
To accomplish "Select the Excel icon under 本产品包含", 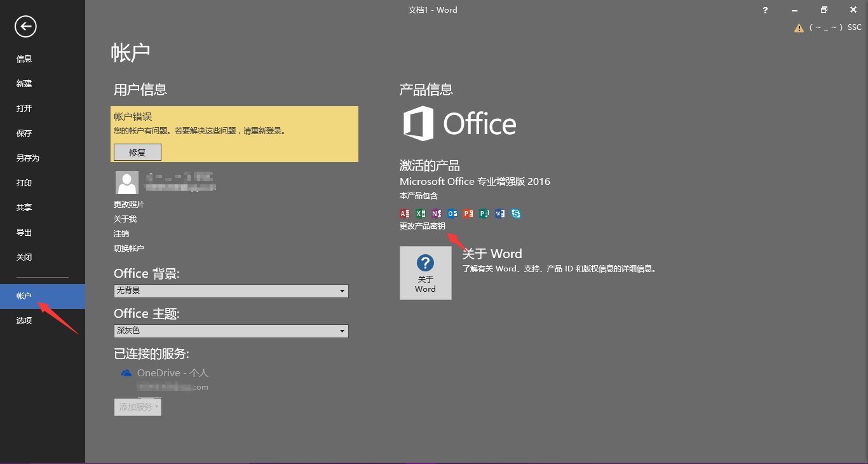I will [x=420, y=214].
